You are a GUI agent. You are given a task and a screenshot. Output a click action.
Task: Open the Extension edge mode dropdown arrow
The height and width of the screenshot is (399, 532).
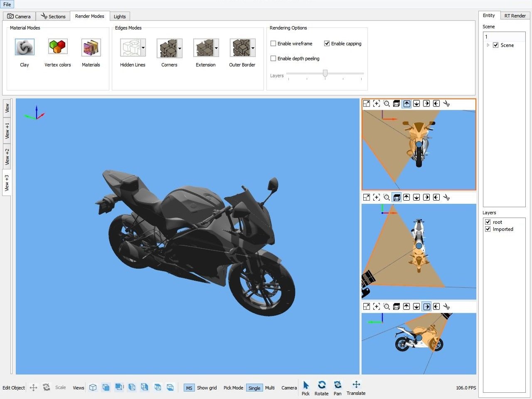[216, 47]
